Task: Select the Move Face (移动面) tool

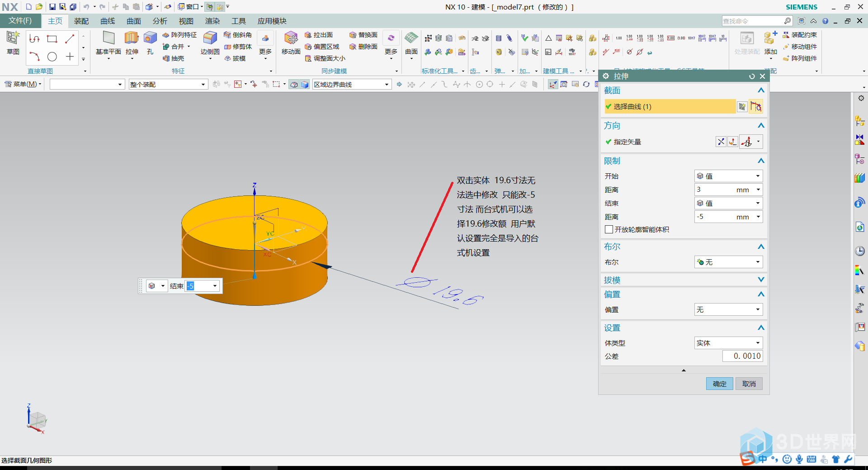Action: 291,43
